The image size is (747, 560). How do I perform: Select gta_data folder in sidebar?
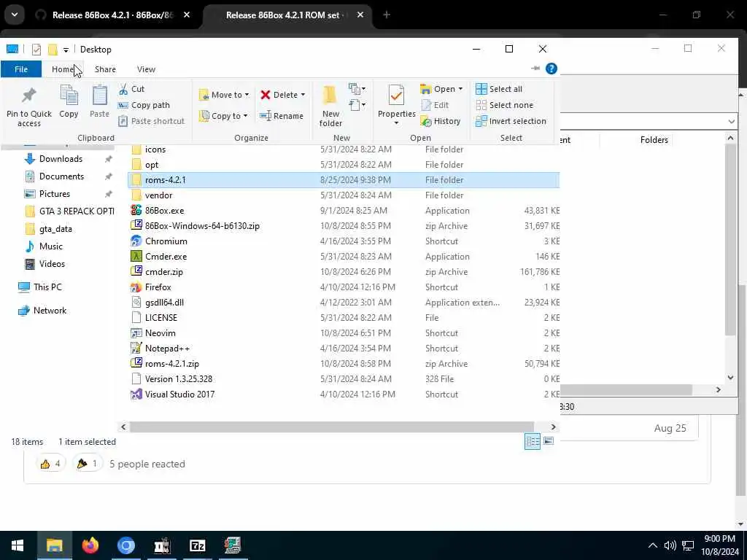coord(55,229)
